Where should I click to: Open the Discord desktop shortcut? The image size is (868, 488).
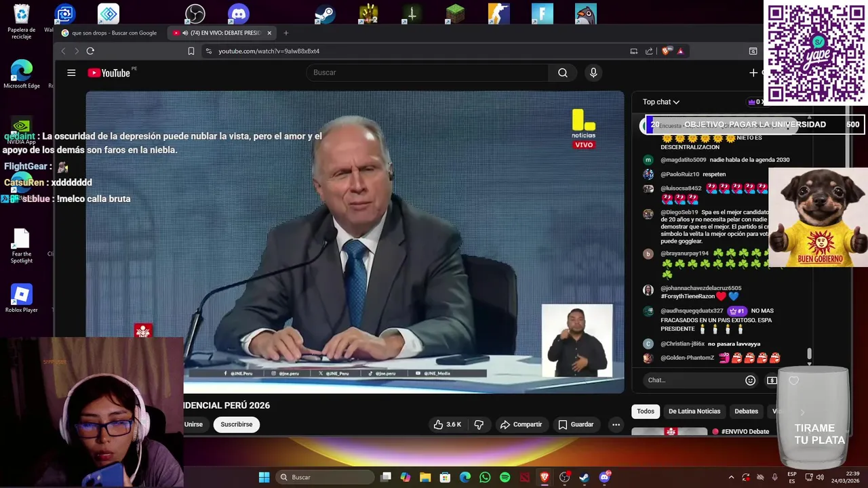coord(239,14)
